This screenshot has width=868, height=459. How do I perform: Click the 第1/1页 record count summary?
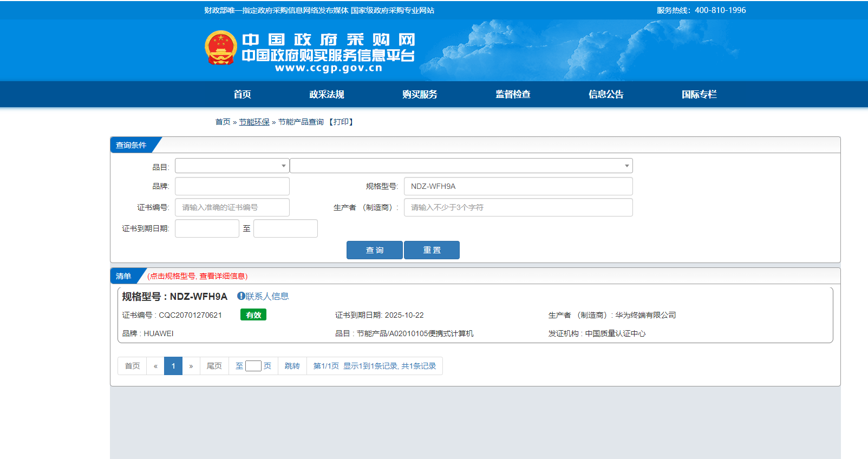click(x=375, y=366)
